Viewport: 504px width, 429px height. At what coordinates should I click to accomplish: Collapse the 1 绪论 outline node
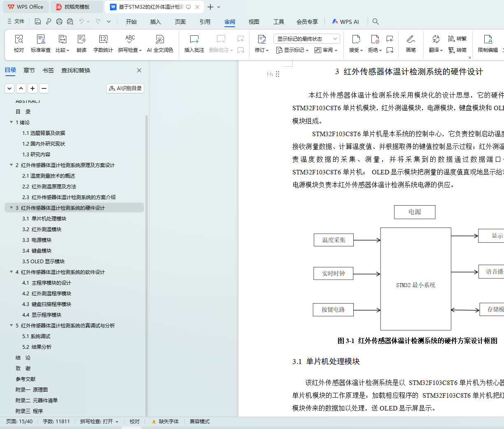(x=12, y=122)
